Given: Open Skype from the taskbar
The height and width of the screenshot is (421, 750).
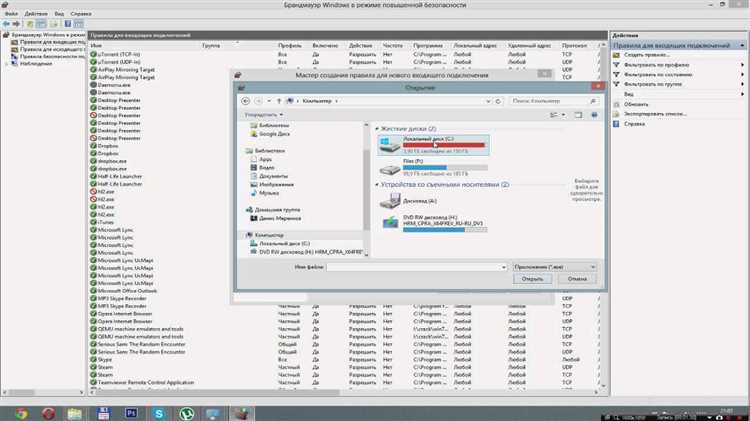Looking at the screenshot, I should click(158, 413).
